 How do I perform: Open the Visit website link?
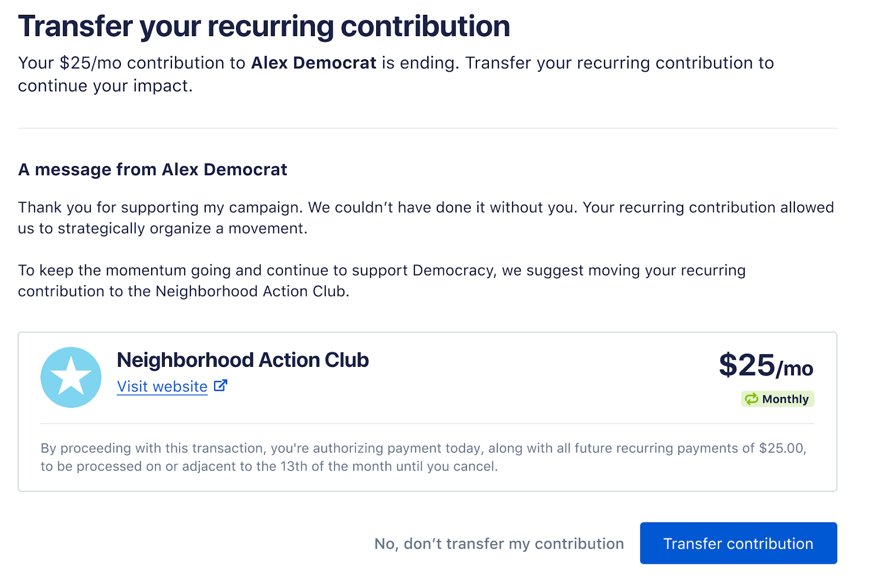(162, 387)
